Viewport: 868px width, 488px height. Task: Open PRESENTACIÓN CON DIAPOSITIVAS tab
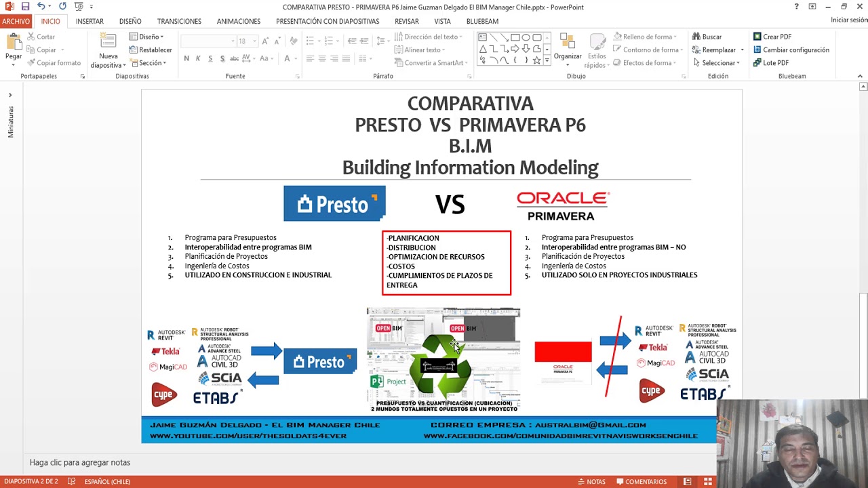(328, 21)
